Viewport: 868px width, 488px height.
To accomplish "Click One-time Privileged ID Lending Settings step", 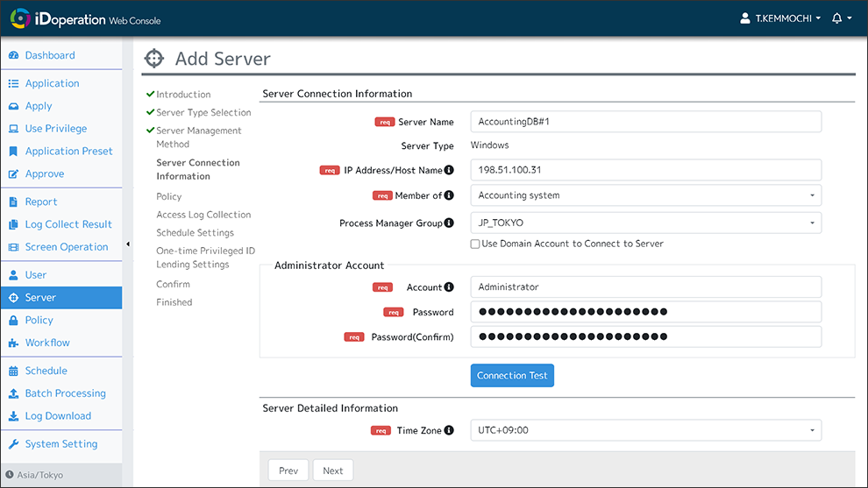I will pyautogui.click(x=205, y=258).
